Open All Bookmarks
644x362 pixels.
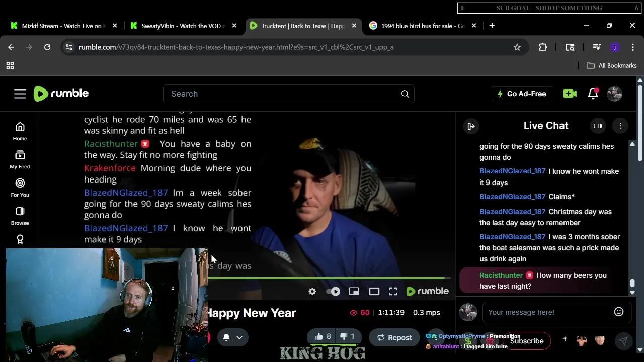point(612,65)
